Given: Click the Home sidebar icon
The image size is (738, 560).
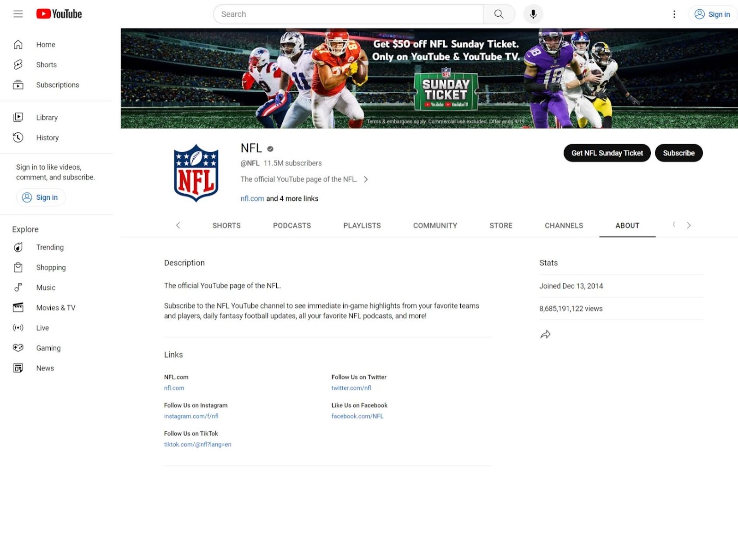Looking at the screenshot, I should [18, 45].
